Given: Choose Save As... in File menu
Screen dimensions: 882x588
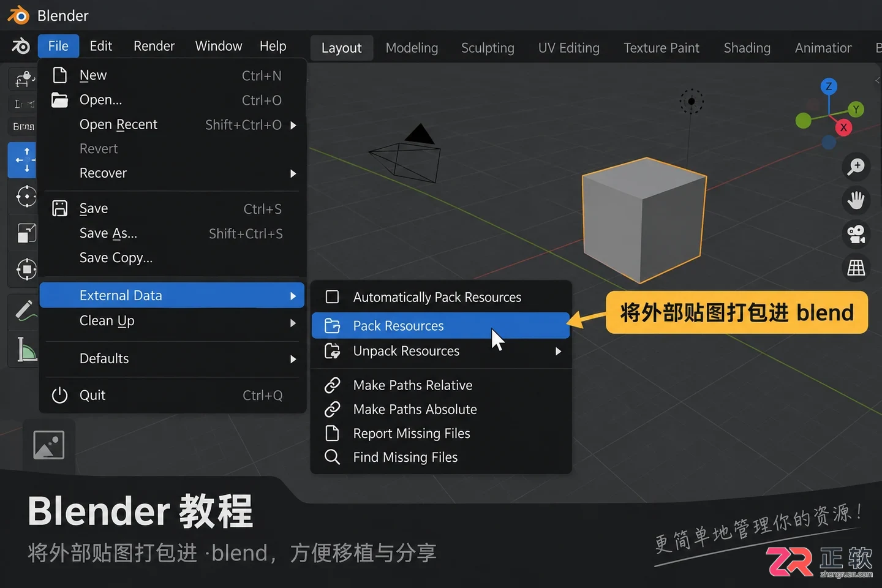Looking at the screenshot, I should pos(173,233).
